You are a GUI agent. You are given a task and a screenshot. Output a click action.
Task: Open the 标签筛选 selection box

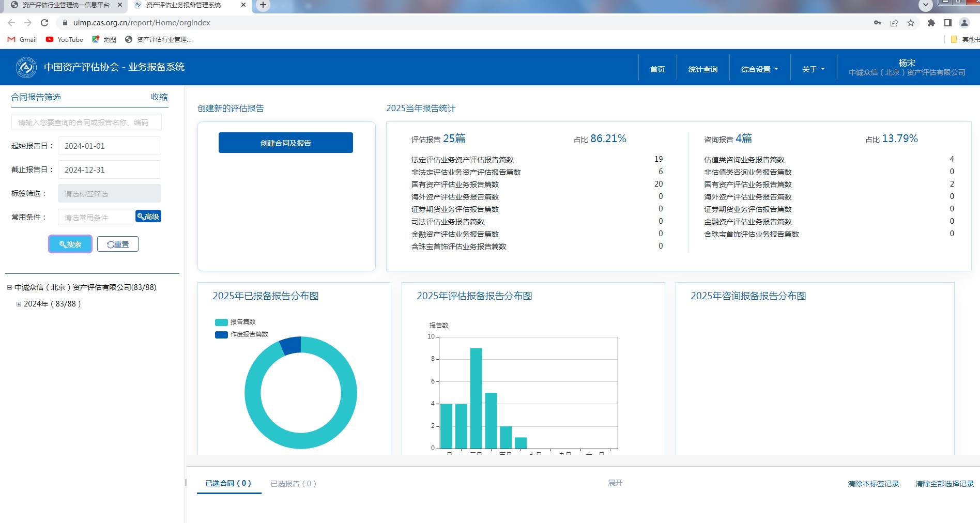(110, 194)
